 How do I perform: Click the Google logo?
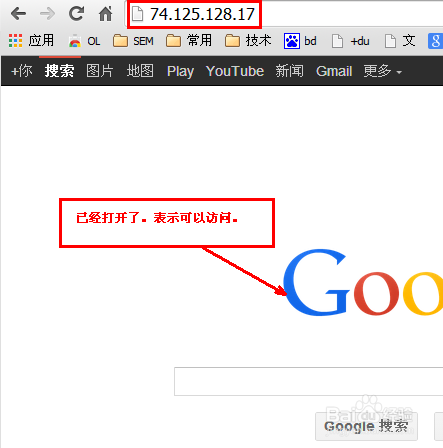363,282
